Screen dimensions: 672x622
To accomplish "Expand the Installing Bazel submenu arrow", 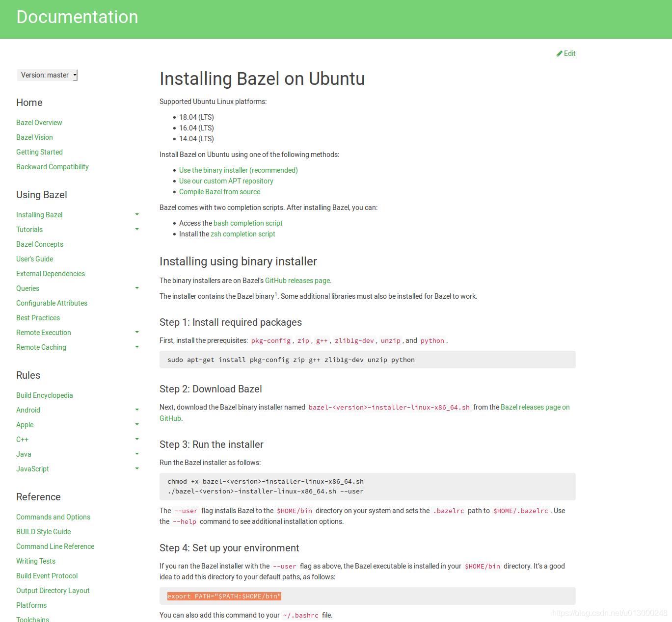I will click(137, 214).
